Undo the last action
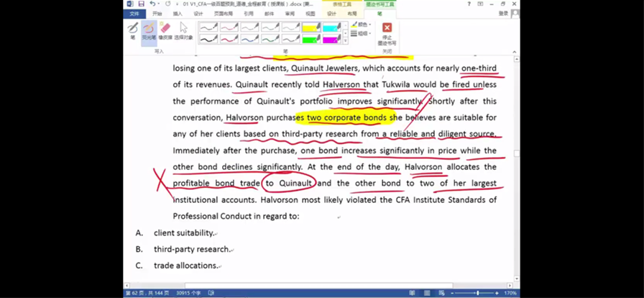The height and width of the screenshot is (298, 644). point(152,4)
